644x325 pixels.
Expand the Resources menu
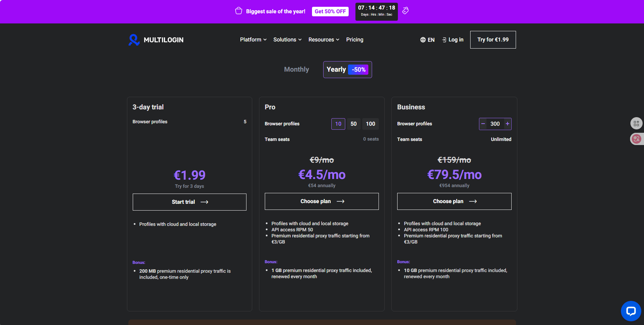click(323, 40)
